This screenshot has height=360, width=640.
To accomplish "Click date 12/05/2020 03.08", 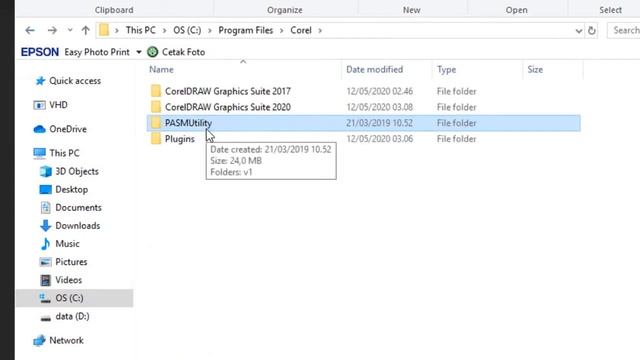I will click(380, 107).
